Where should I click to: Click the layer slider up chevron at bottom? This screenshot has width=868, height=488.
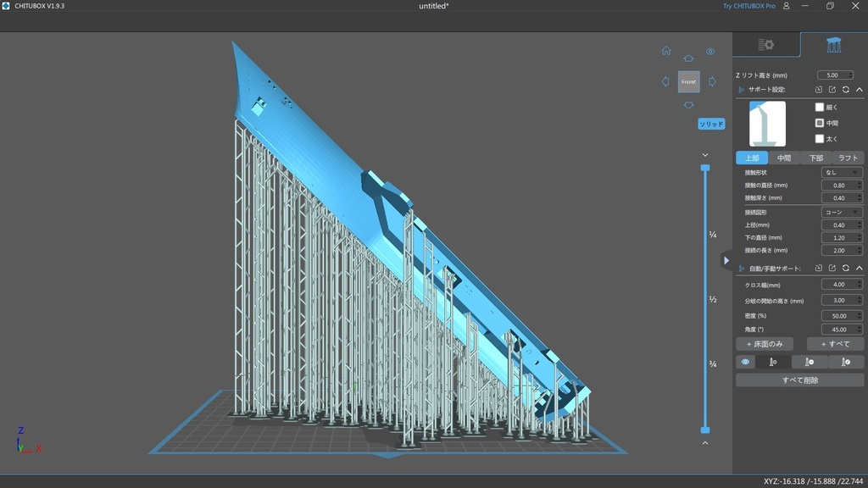click(x=705, y=443)
